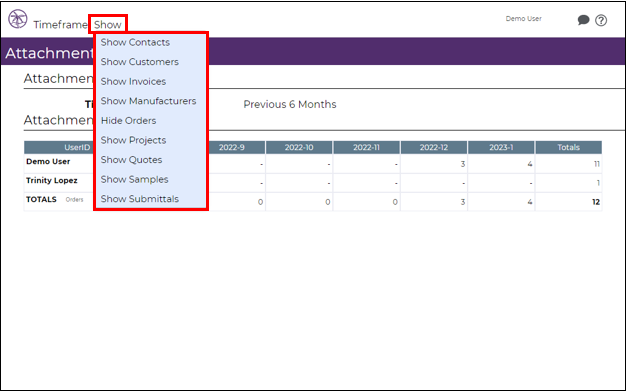Click the 2022-11 column header
The image size is (626, 391).
tap(366, 147)
